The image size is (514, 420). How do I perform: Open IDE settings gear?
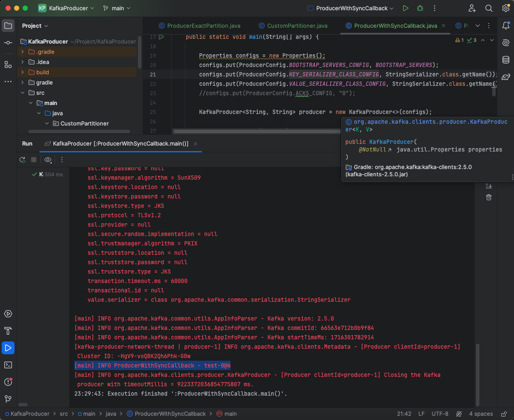506,8
